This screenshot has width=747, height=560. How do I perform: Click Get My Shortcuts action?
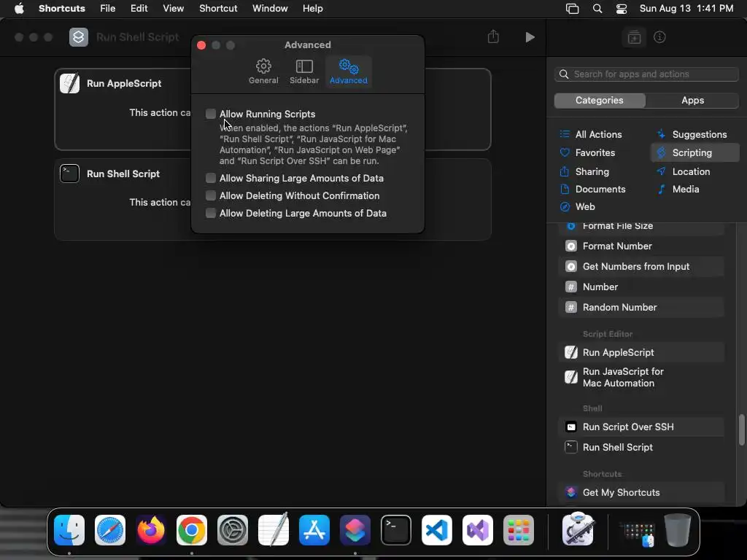pos(641,493)
